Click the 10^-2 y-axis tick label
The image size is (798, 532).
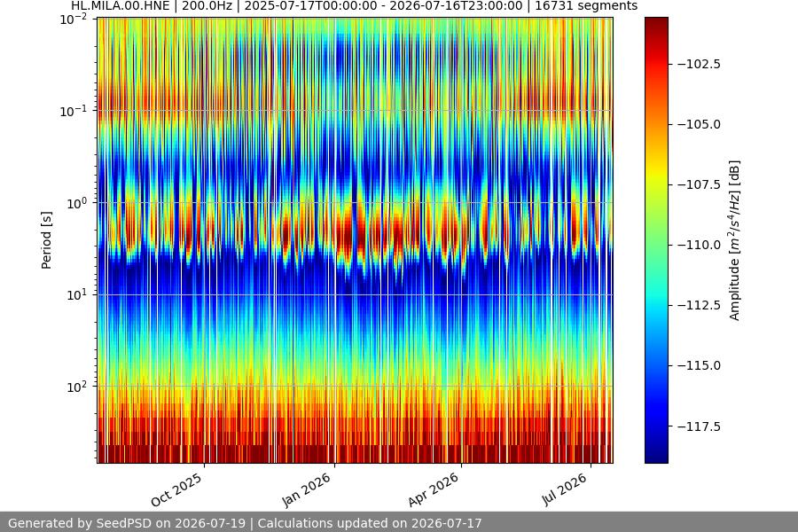tap(74, 20)
